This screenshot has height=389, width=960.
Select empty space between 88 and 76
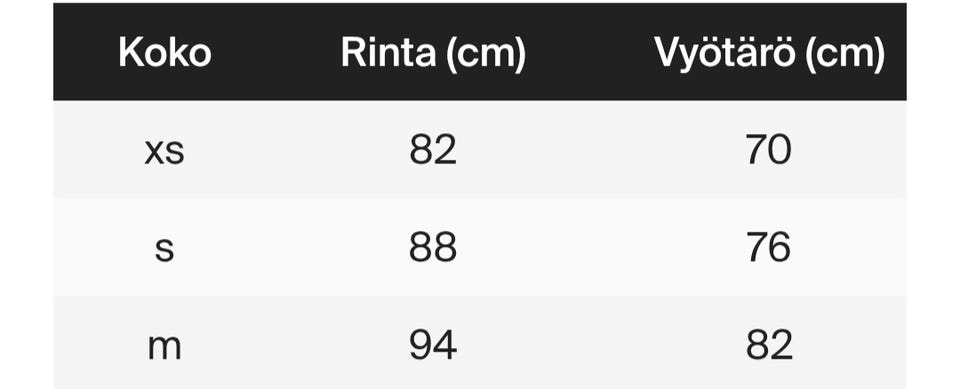tap(601, 248)
